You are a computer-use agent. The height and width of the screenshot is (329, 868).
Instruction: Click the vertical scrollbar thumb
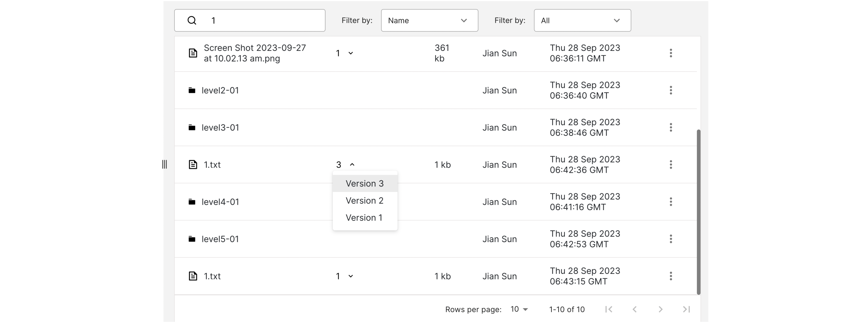(x=699, y=212)
